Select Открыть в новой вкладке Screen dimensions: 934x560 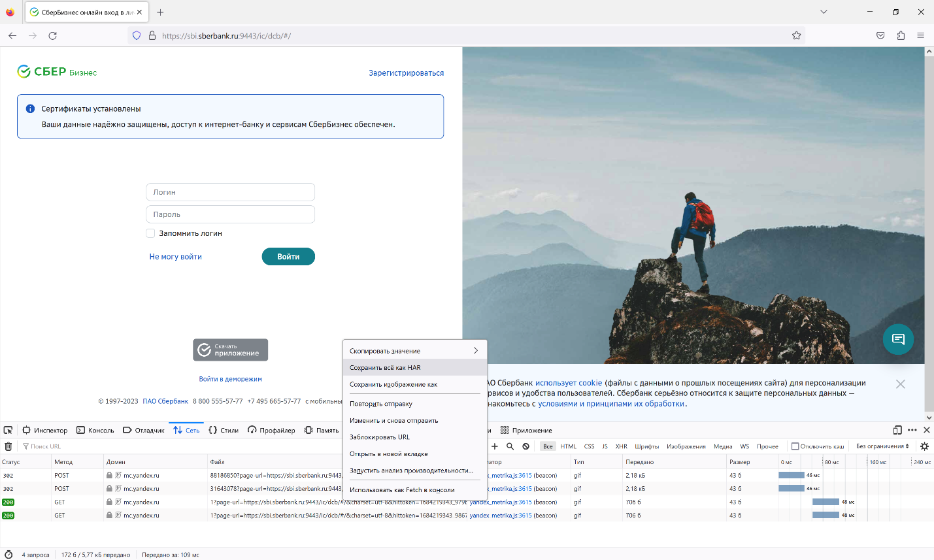[414, 453]
